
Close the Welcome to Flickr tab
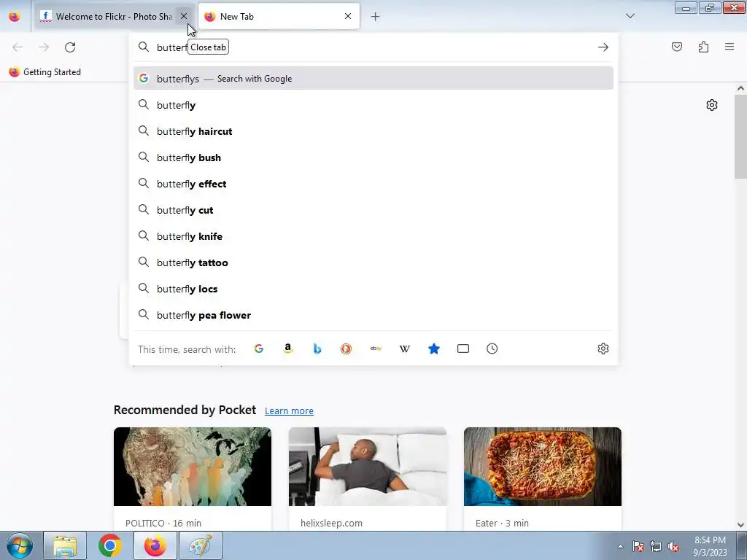pos(183,16)
